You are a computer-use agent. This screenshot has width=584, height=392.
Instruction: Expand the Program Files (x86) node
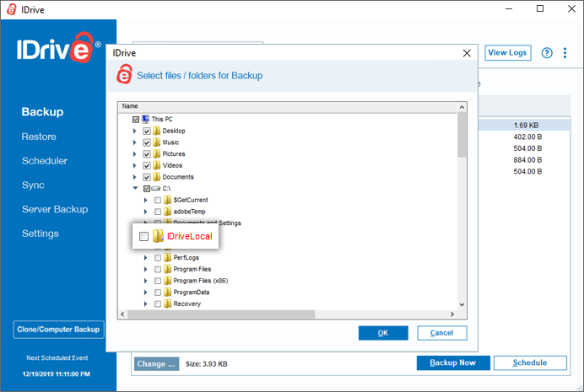pos(146,281)
